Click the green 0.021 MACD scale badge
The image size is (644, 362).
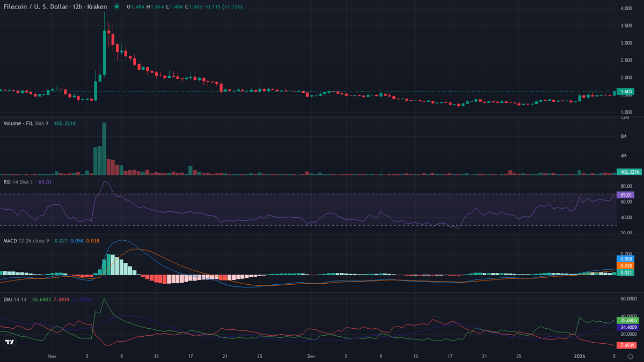626,273
